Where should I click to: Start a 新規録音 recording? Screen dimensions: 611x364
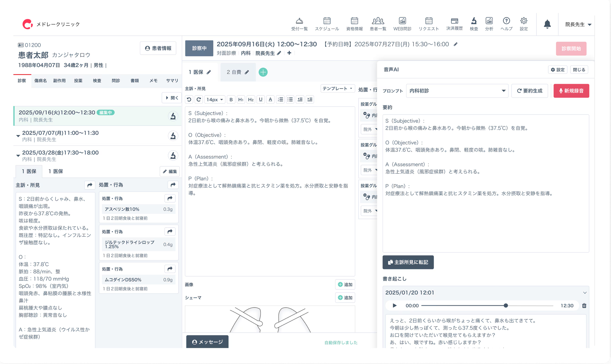[x=571, y=91]
